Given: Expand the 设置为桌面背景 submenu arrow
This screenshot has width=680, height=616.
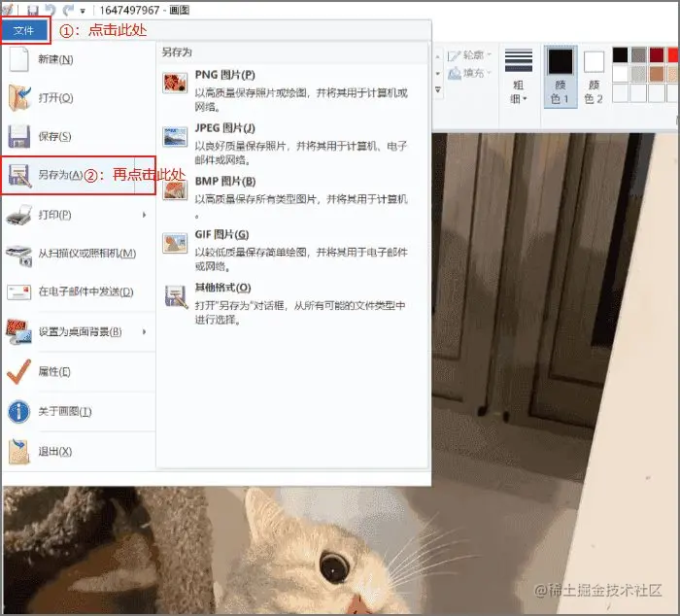Looking at the screenshot, I should click(x=145, y=332).
